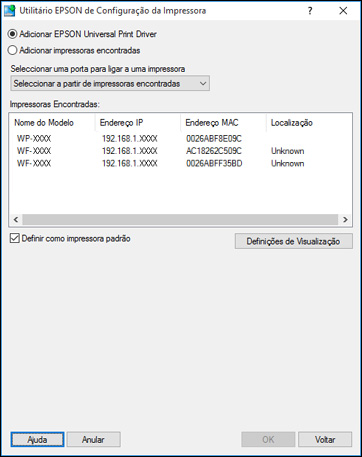Image resolution: width=362 pixels, height=457 pixels.
Task: Click the Voltar button
Action: click(x=325, y=439)
